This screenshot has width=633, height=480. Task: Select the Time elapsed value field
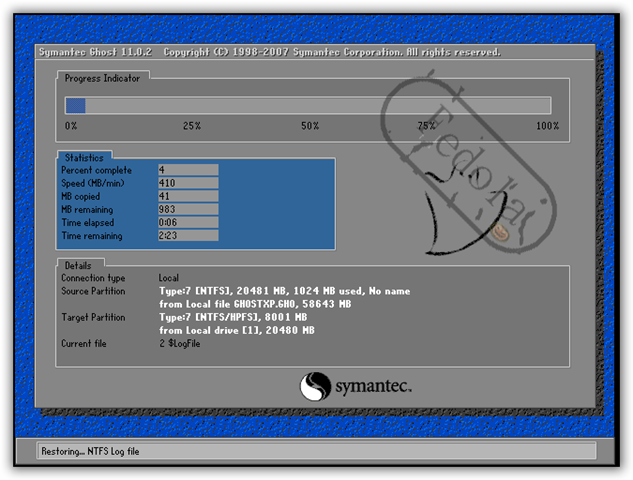[x=188, y=223]
